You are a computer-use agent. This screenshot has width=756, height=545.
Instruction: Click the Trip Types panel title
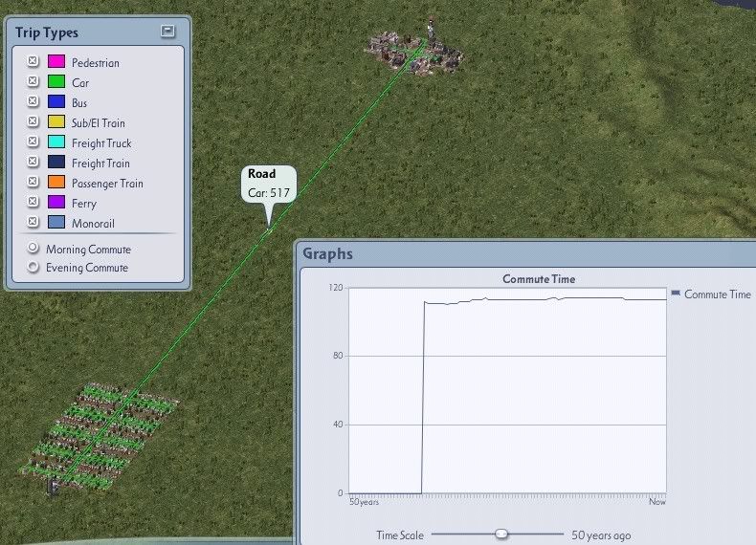point(47,33)
